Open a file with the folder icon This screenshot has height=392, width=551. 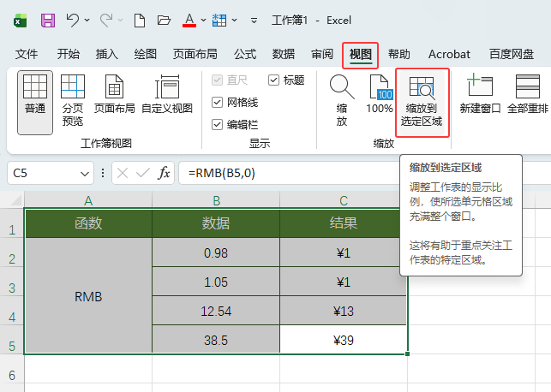164,21
